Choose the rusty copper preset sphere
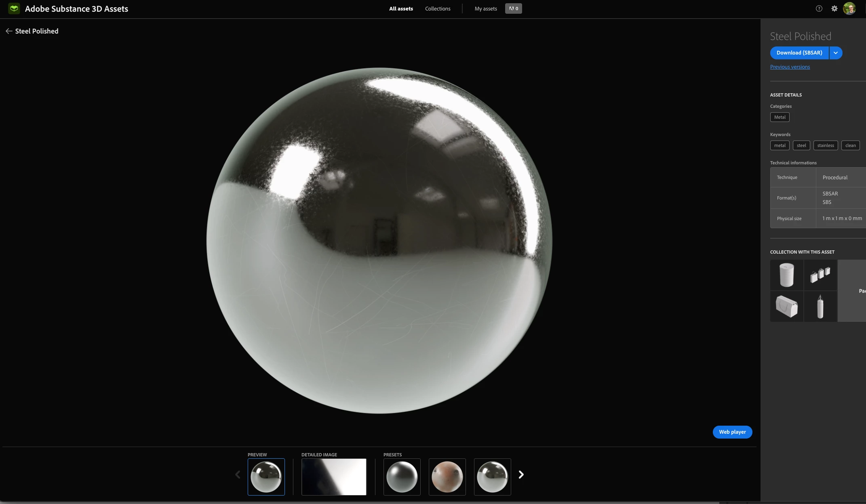 [x=447, y=477]
